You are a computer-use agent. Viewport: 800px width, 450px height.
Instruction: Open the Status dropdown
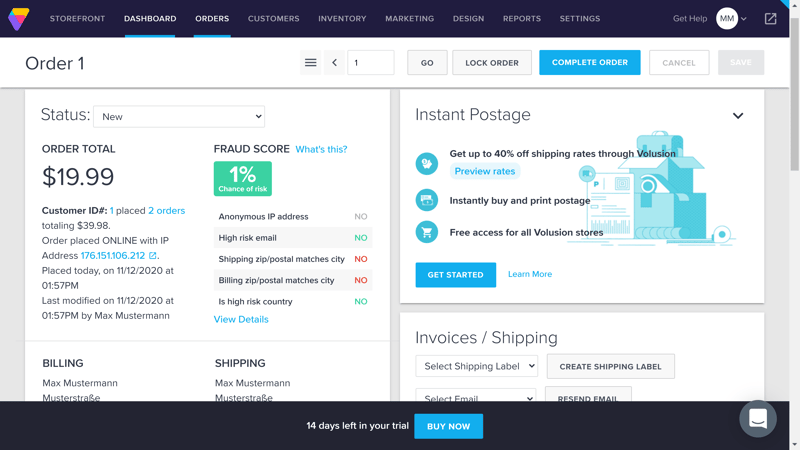[179, 116]
